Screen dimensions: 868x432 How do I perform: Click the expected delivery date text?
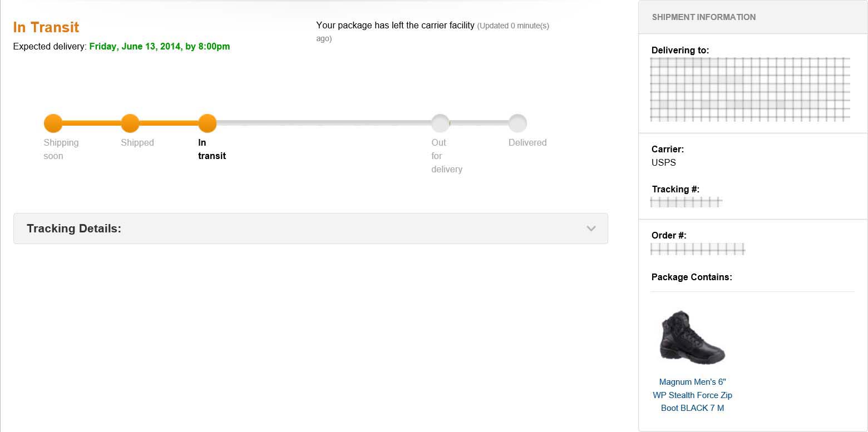point(160,47)
